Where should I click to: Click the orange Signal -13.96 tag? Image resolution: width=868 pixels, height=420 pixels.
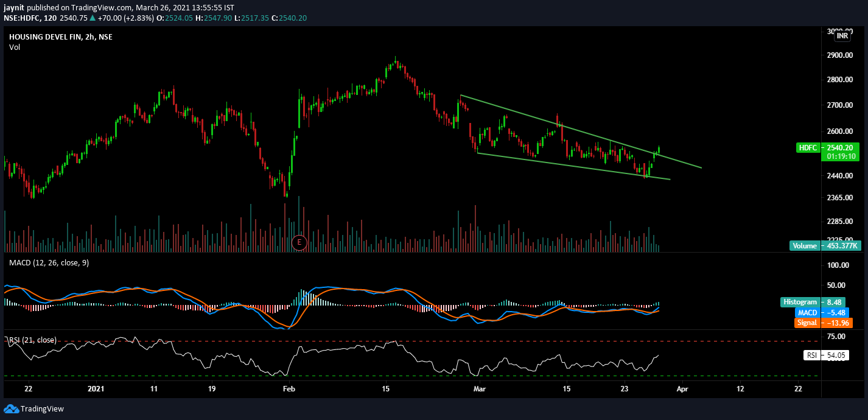822,323
